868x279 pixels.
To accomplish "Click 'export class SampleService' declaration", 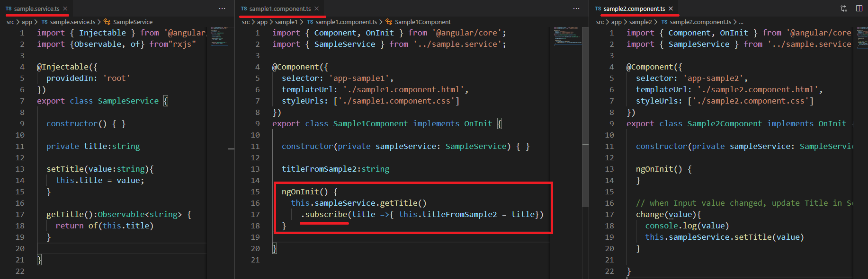I will 98,101.
